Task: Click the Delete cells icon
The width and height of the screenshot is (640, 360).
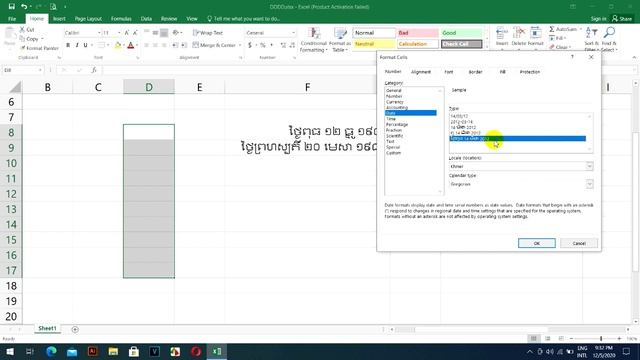Action: click(519, 37)
